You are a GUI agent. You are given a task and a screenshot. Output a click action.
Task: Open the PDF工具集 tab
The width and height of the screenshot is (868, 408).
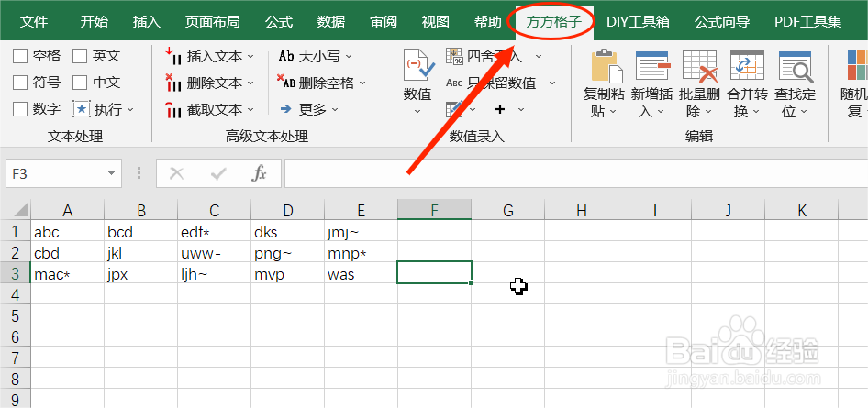pos(808,22)
